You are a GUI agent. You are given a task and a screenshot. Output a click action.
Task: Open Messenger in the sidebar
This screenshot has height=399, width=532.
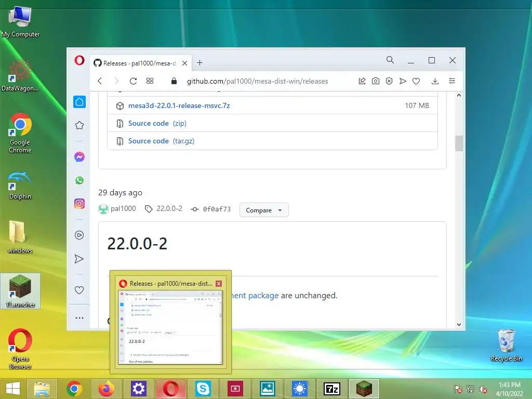coord(79,157)
